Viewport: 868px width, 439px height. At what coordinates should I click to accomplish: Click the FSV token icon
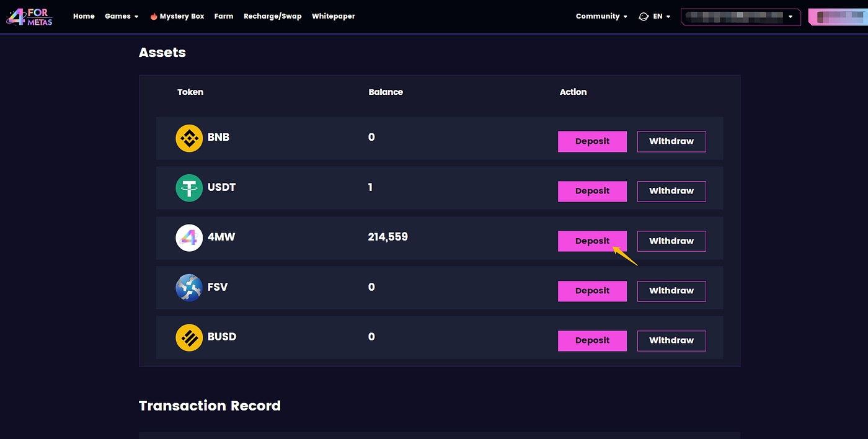pyautogui.click(x=189, y=288)
